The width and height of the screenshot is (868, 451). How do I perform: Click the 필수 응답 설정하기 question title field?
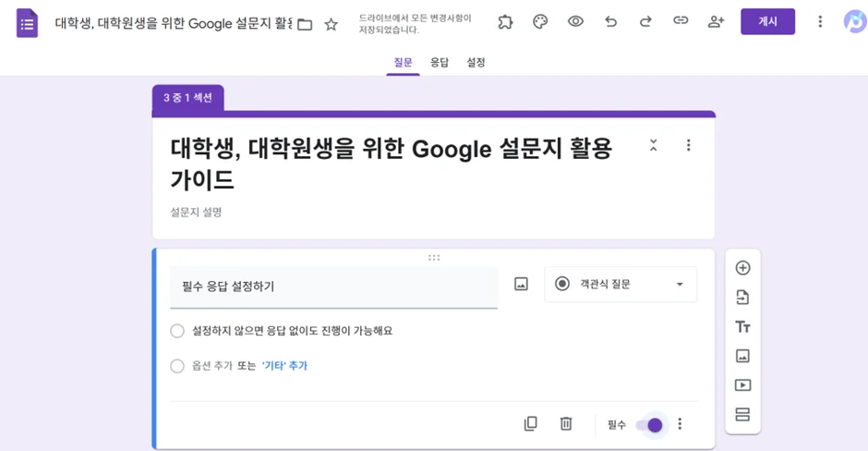[333, 287]
